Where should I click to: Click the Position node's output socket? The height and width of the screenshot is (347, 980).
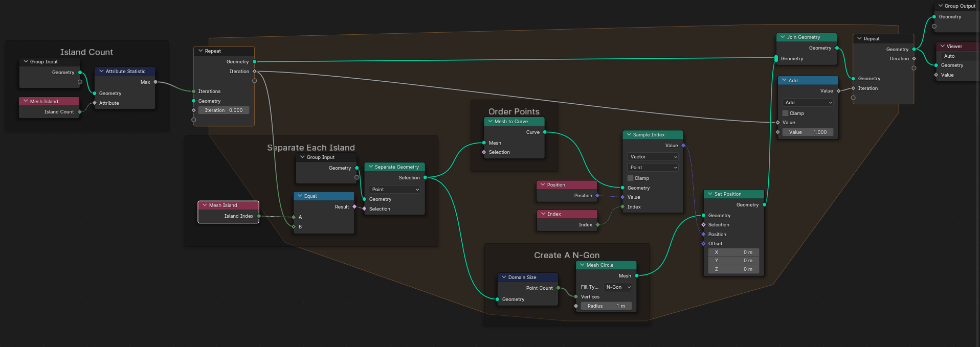pyautogui.click(x=597, y=195)
